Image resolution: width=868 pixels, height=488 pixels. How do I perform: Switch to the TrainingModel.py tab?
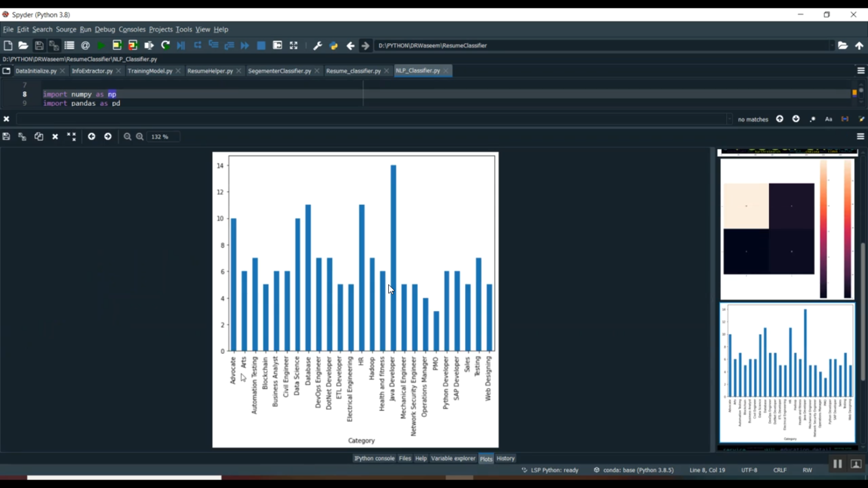point(150,71)
